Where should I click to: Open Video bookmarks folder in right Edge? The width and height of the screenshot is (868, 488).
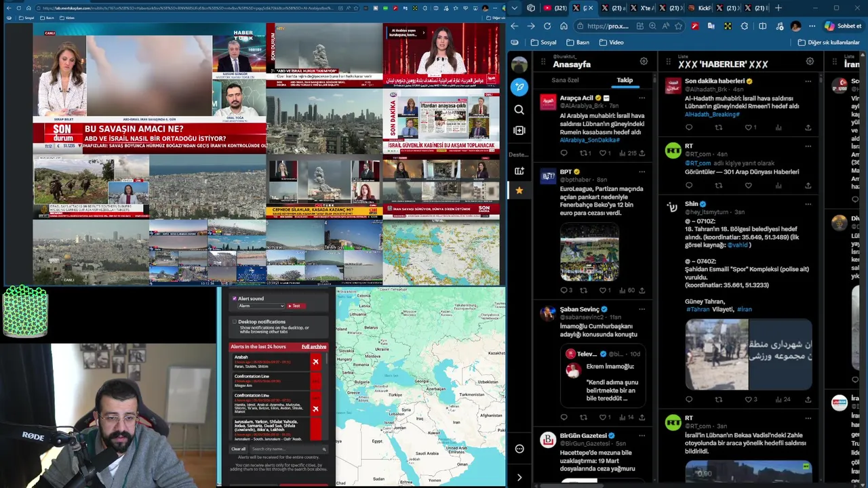610,42
